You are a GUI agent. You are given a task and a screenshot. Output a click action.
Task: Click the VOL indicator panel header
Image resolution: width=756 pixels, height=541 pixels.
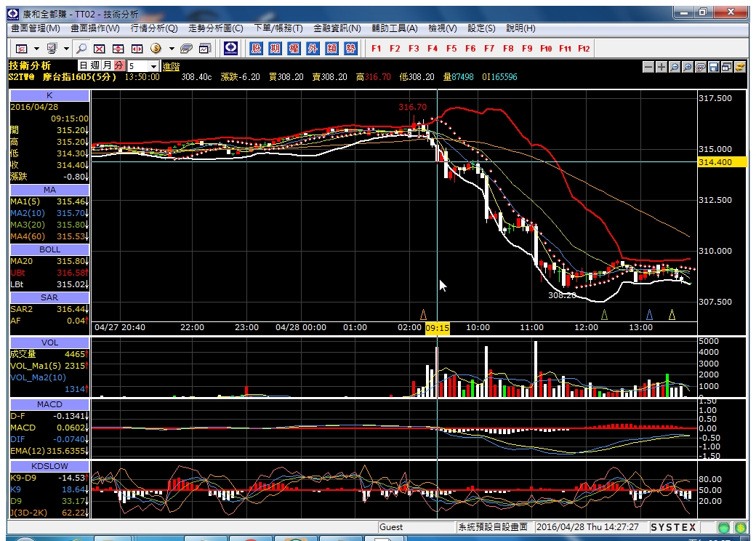[49, 342]
